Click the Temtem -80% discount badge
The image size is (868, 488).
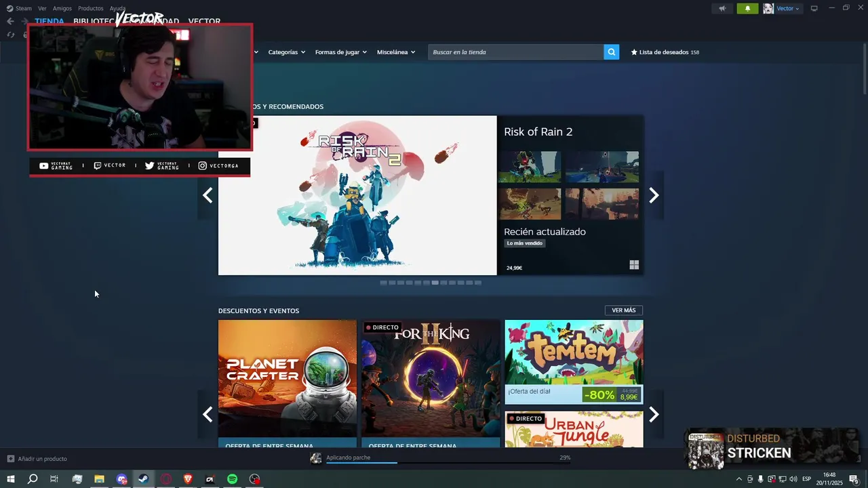(x=599, y=394)
